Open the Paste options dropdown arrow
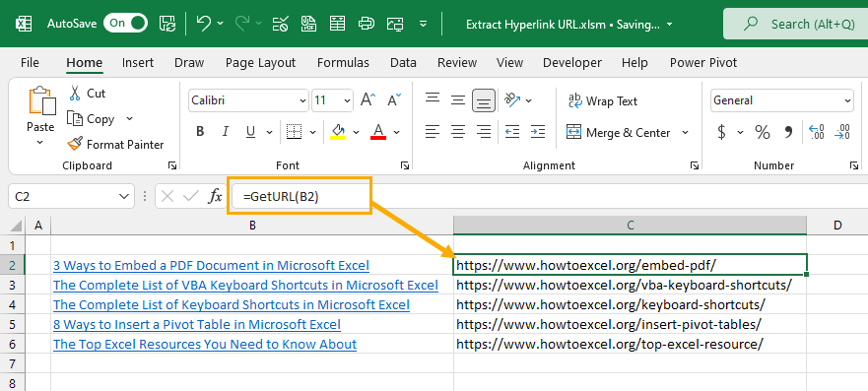 pos(39,143)
